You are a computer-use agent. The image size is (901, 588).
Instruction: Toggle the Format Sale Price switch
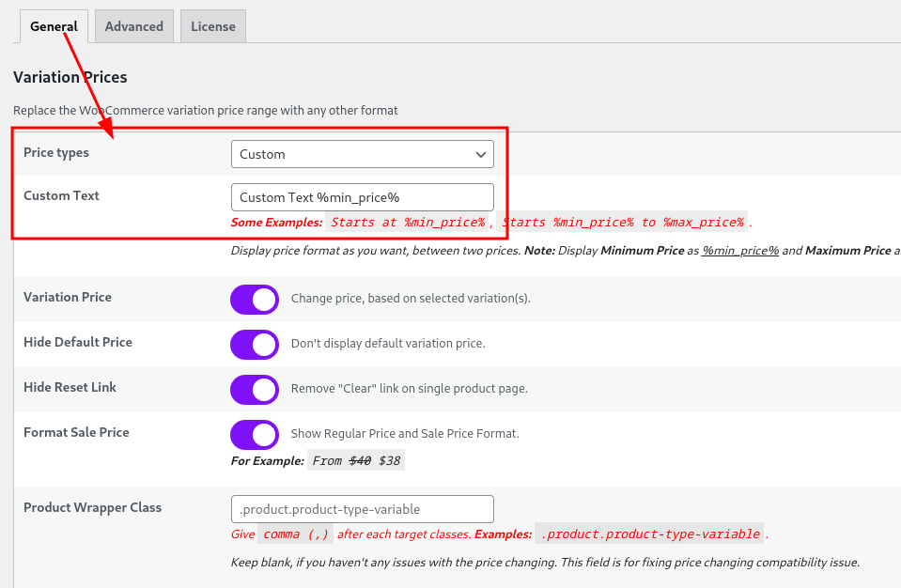coord(255,435)
